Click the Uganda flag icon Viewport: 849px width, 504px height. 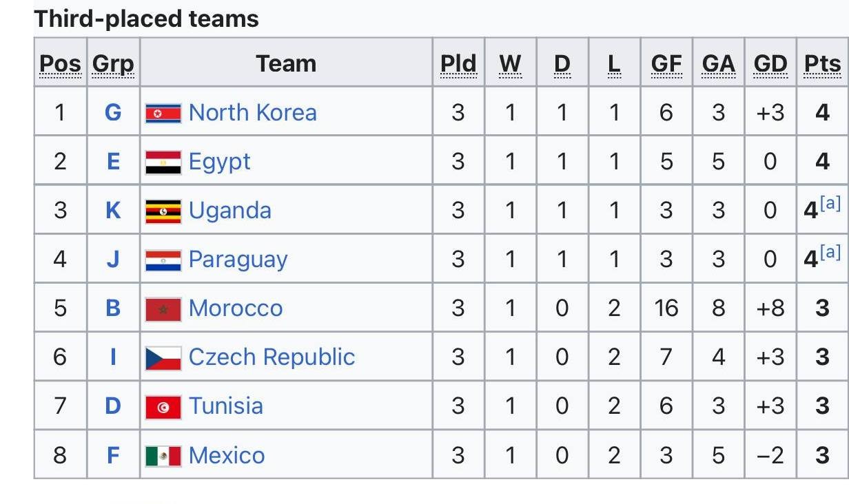[x=163, y=211]
